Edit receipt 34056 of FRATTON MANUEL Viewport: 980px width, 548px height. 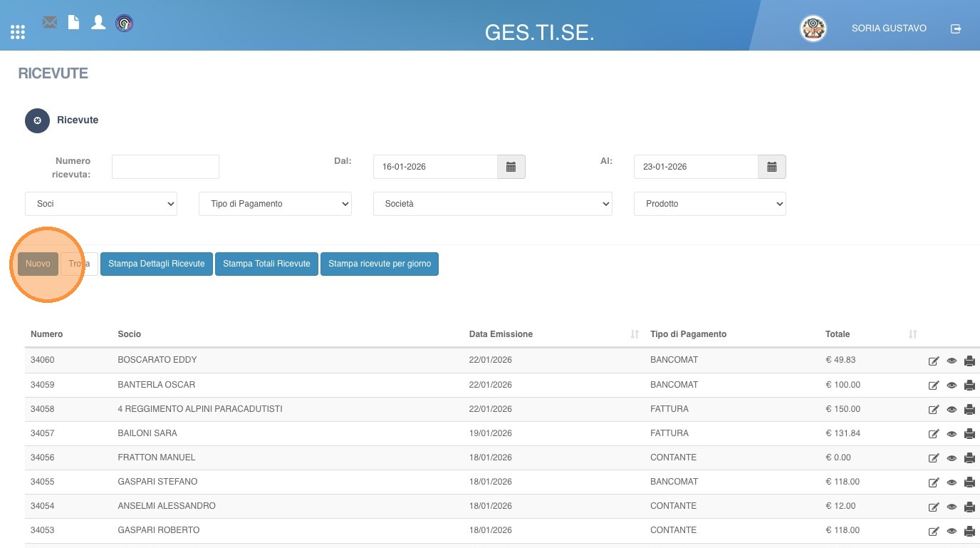(x=934, y=458)
